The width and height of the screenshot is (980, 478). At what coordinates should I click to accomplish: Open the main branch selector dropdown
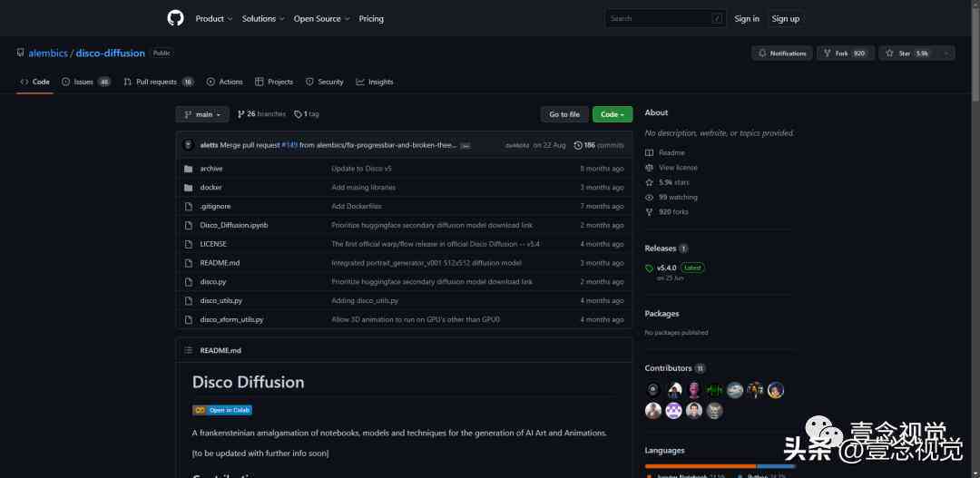point(202,114)
